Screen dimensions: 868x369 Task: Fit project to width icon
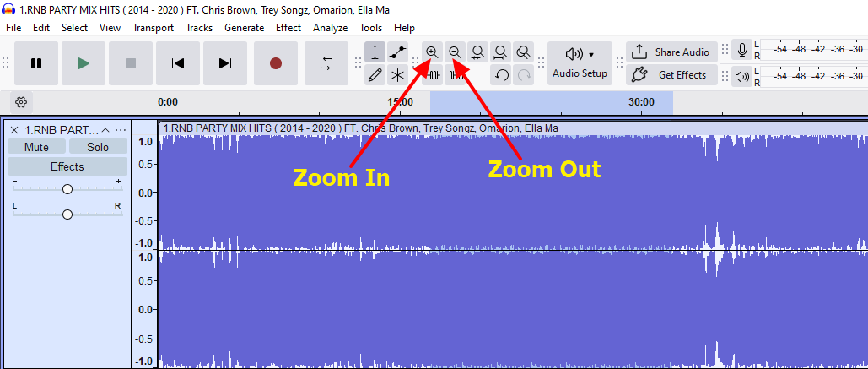point(500,52)
